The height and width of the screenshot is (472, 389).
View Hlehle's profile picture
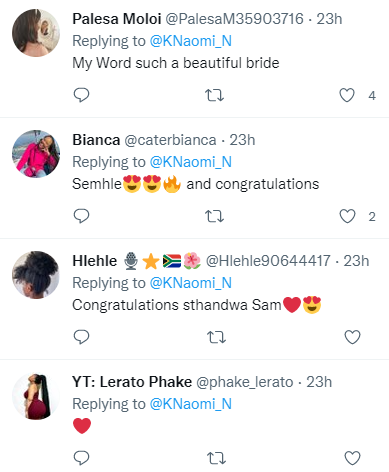(36, 275)
